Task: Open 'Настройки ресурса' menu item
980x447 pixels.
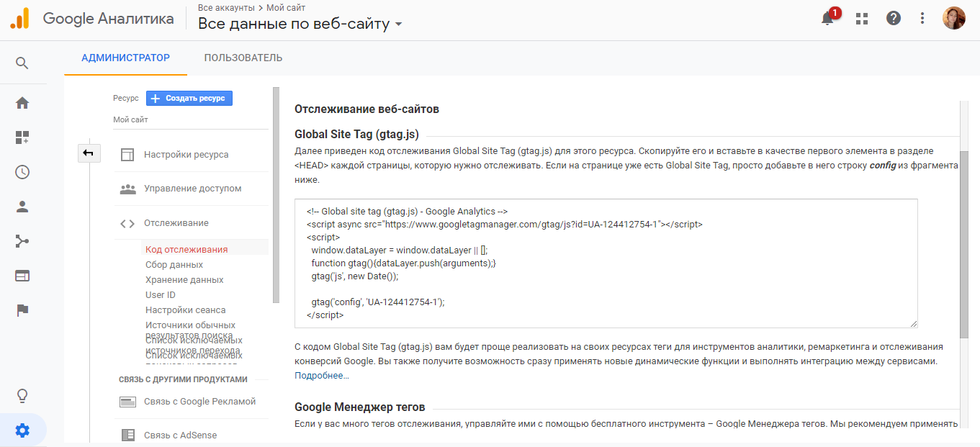Action: 186,155
